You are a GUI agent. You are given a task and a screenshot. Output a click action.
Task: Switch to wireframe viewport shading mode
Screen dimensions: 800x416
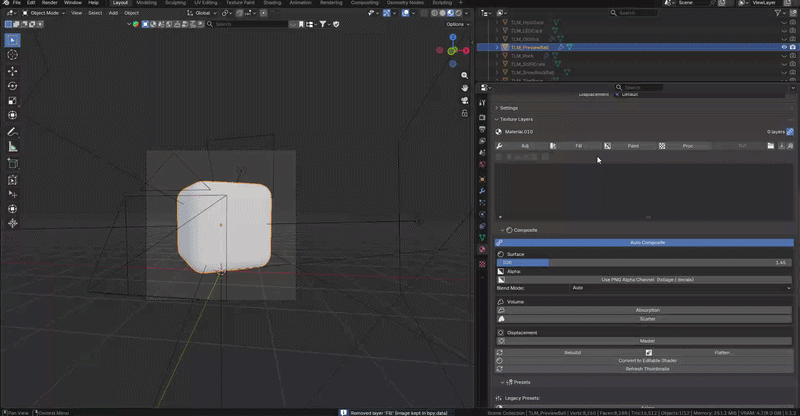tap(434, 13)
